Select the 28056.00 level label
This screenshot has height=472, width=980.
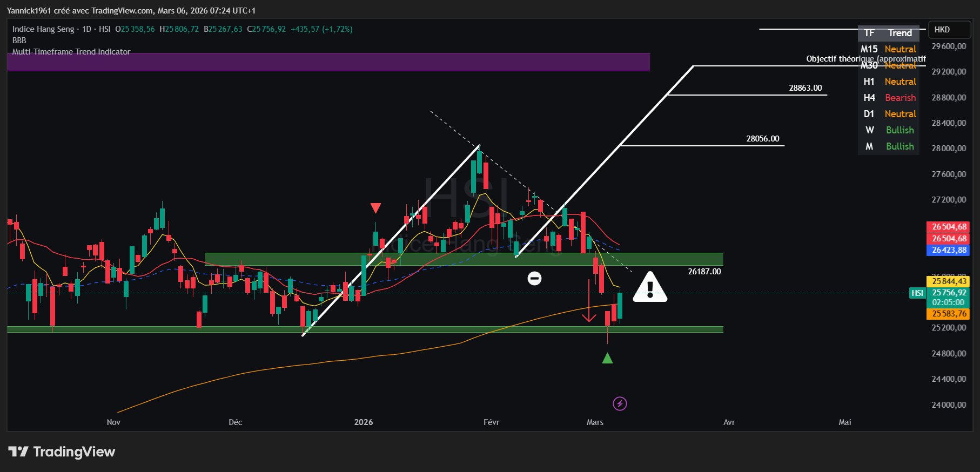[762, 139]
